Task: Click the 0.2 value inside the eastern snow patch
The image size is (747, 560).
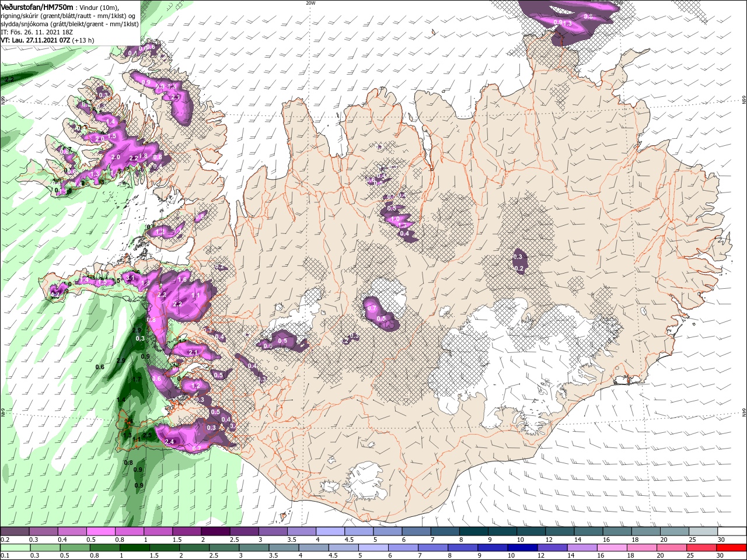Action: coord(519,268)
